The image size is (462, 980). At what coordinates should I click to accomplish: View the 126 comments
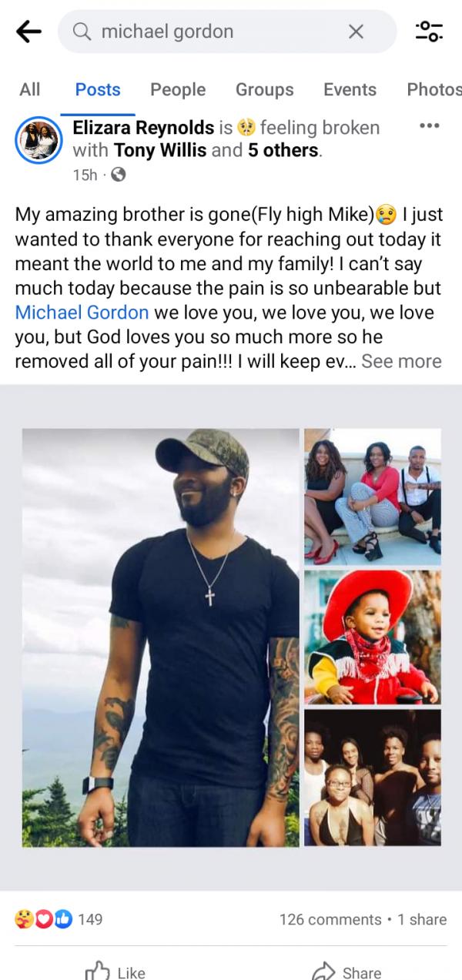click(330, 919)
